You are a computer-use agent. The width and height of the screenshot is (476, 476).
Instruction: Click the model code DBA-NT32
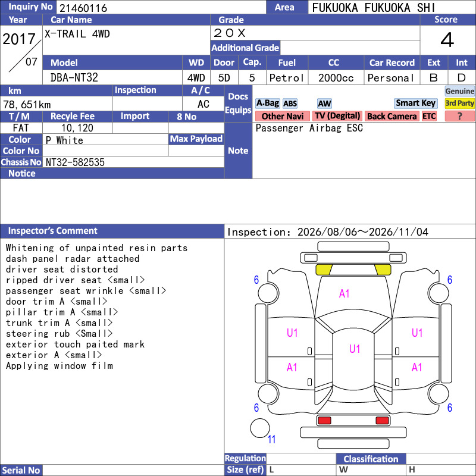[x=74, y=77]
